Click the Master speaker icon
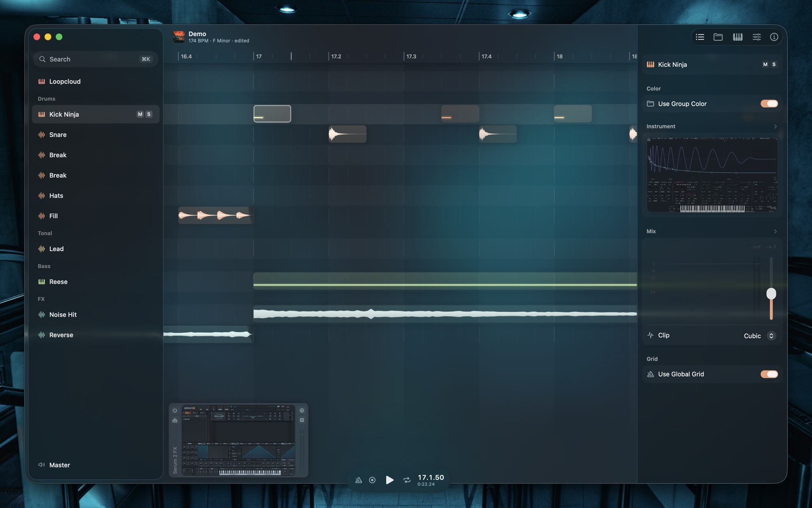Screen dimensions: 812x508 point(41,465)
